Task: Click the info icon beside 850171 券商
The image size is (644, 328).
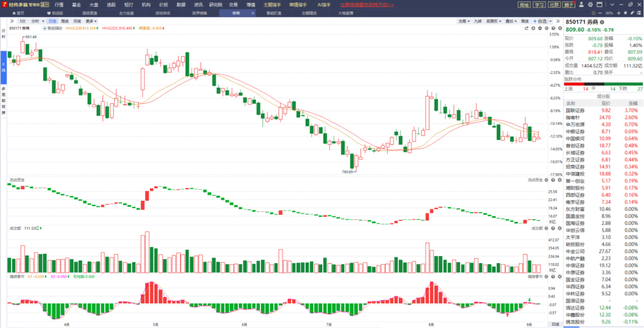Action: coord(602,22)
